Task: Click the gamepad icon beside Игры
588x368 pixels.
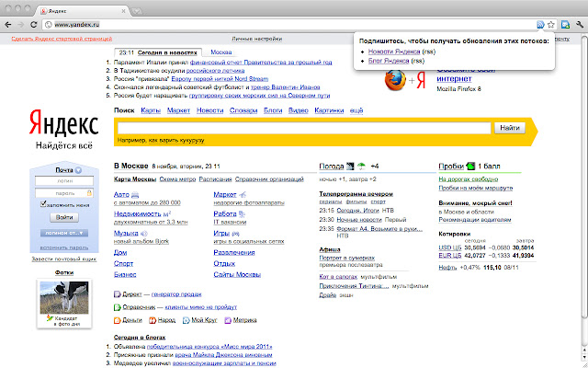Action: click(x=235, y=234)
